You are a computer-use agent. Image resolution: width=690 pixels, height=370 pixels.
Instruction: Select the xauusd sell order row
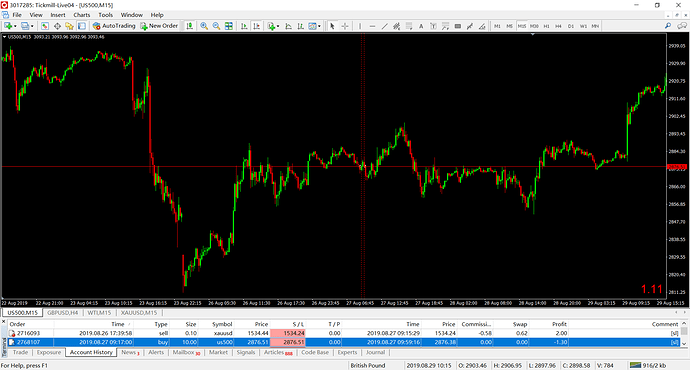point(344,333)
